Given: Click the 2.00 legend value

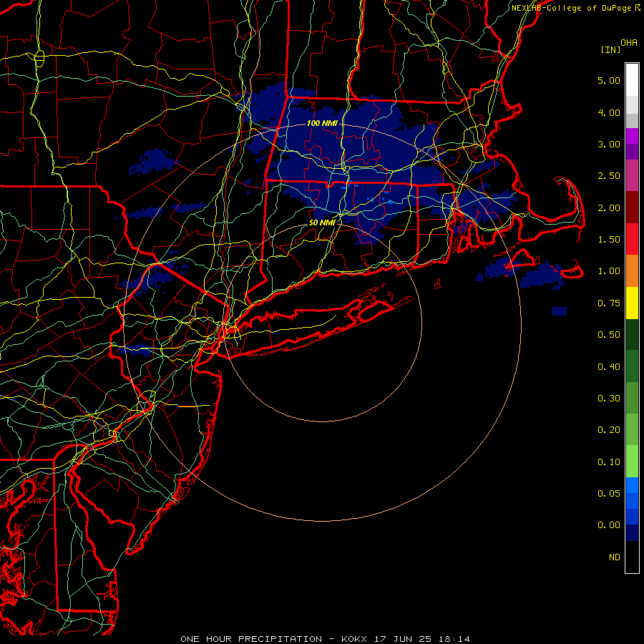Looking at the screenshot, I should coord(609,208).
